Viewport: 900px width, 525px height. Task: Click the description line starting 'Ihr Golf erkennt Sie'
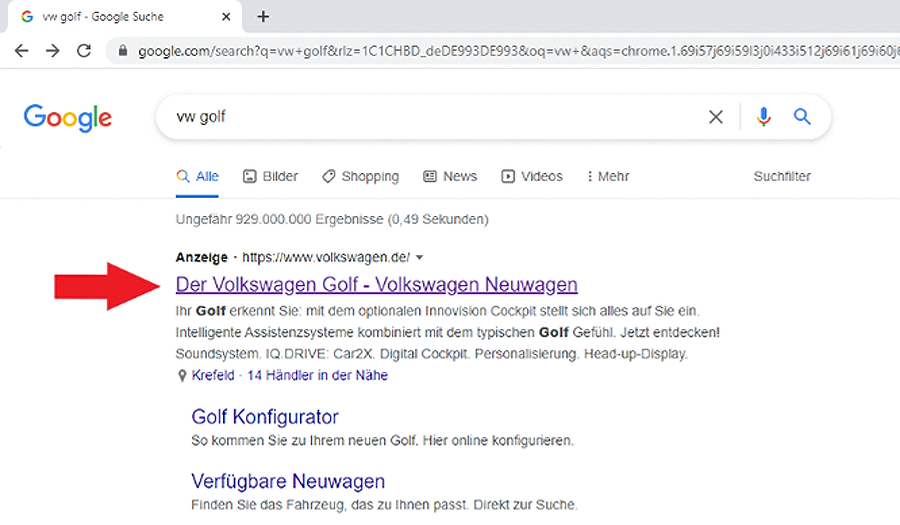pyautogui.click(x=437, y=311)
